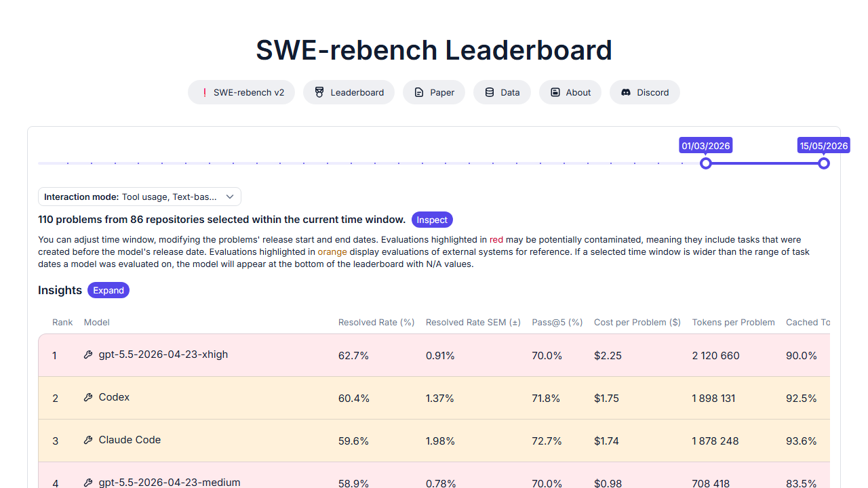This screenshot has width=868, height=488.
Task: Go to the Leaderboard tab
Action: click(x=349, y=92)
